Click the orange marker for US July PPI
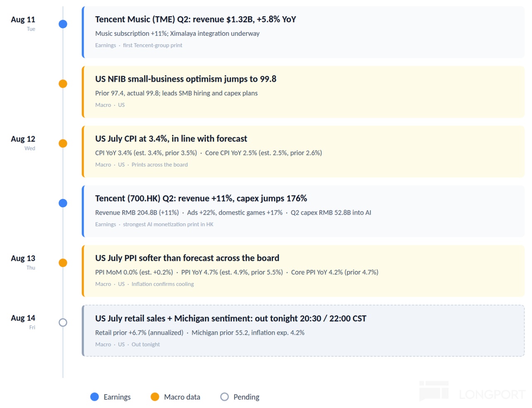Viewport: 532px width, 408px height. point(63,263)
